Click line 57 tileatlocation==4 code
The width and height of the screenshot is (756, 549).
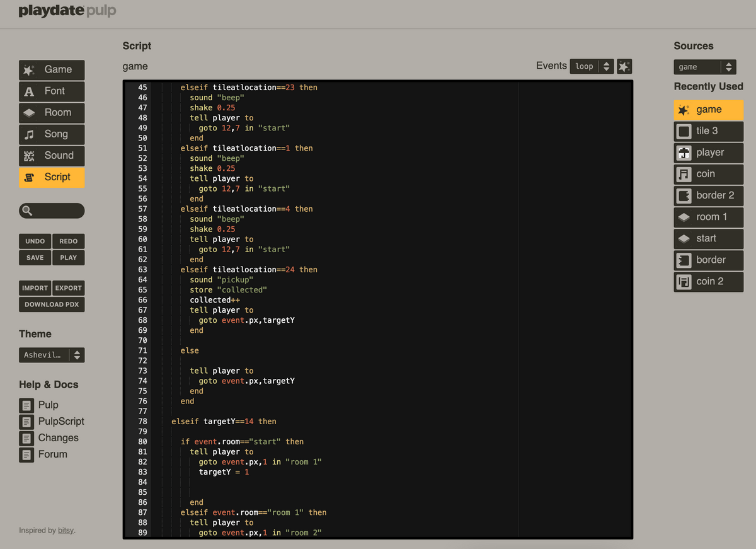click(x=246, y=209)
